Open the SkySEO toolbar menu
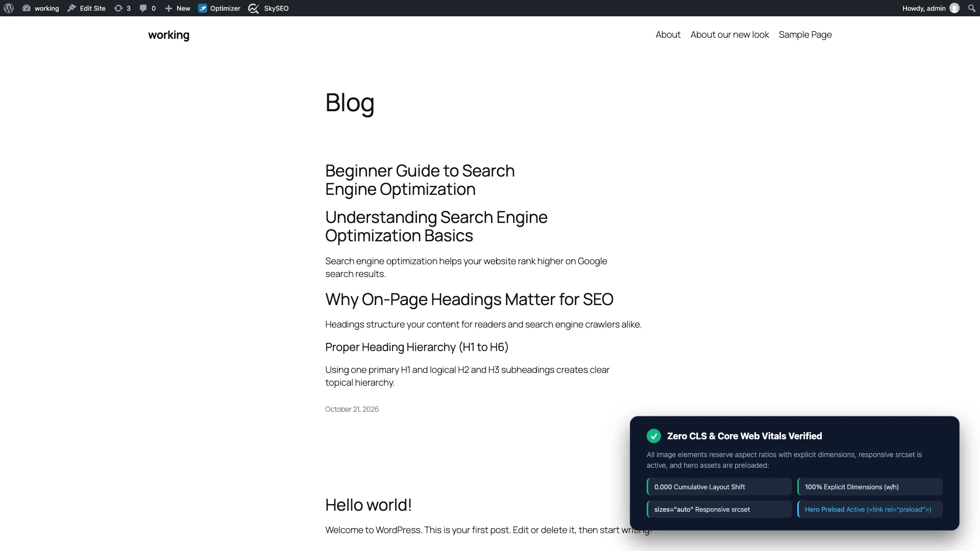 point(268,8)
